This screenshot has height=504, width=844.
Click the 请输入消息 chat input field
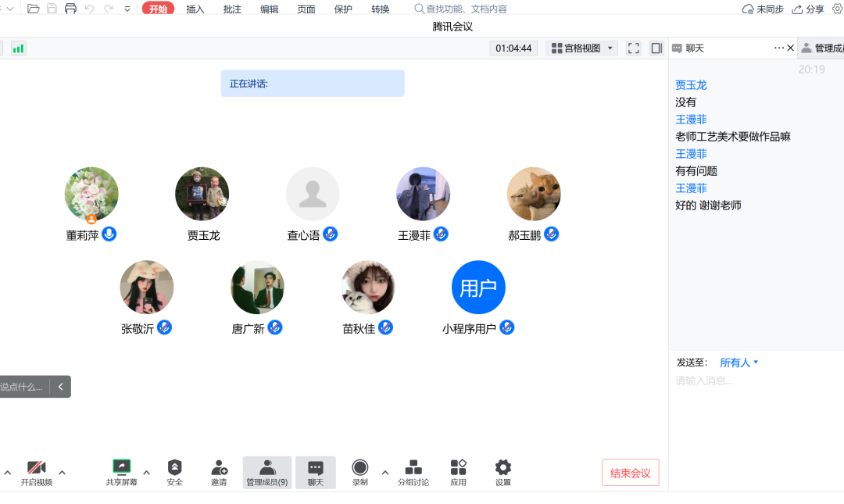coord(756,381)
